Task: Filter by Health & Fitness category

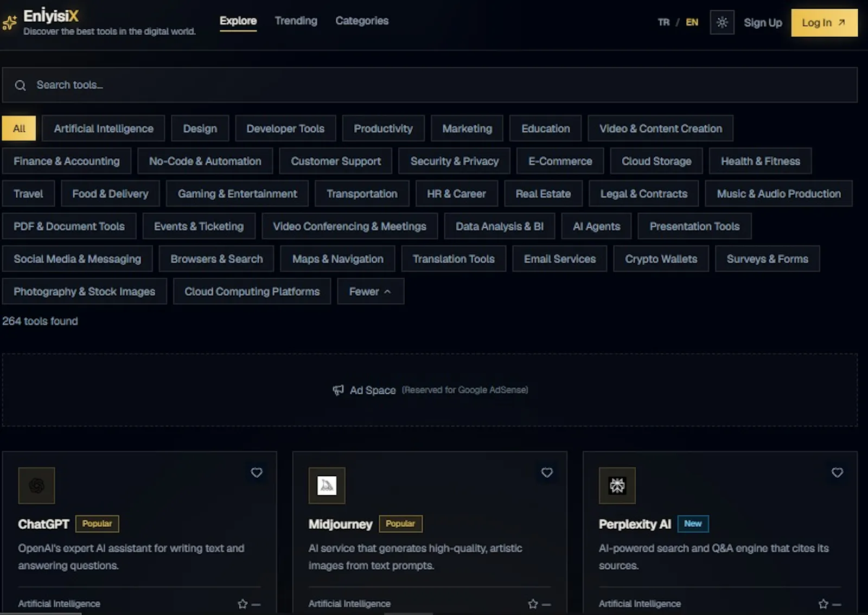Action: 760,161
